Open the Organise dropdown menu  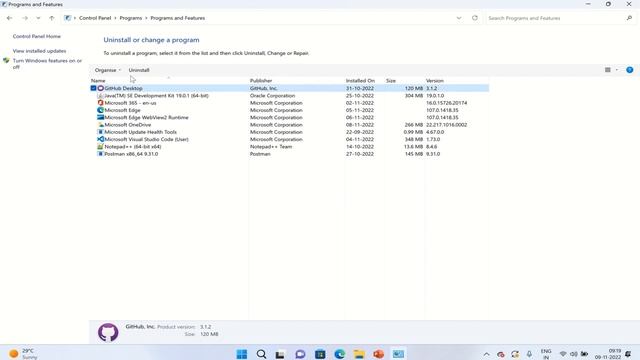tap(108, 70)
